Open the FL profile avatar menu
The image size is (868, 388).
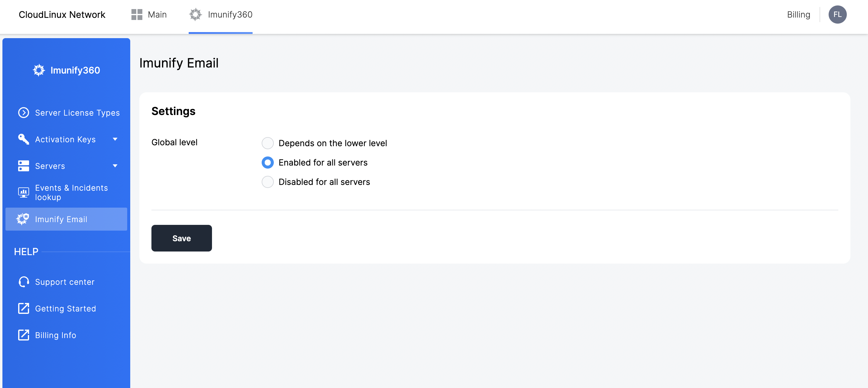click(838, 15)
